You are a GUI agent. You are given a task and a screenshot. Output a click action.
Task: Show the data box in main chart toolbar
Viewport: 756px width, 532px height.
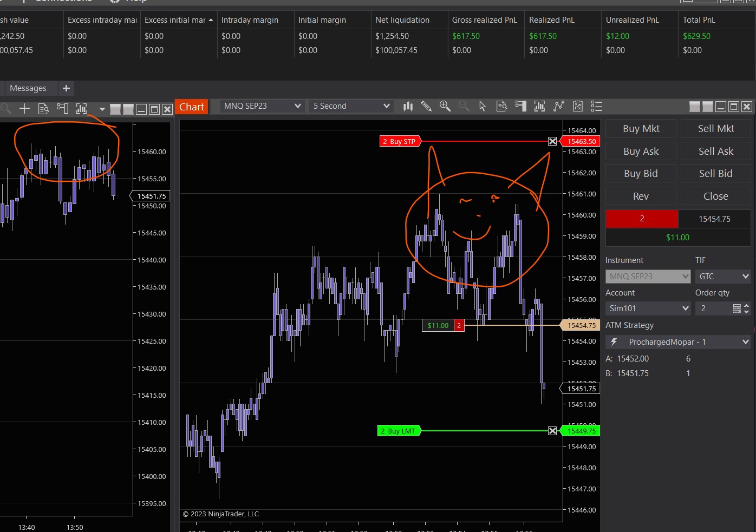[501, 106]
